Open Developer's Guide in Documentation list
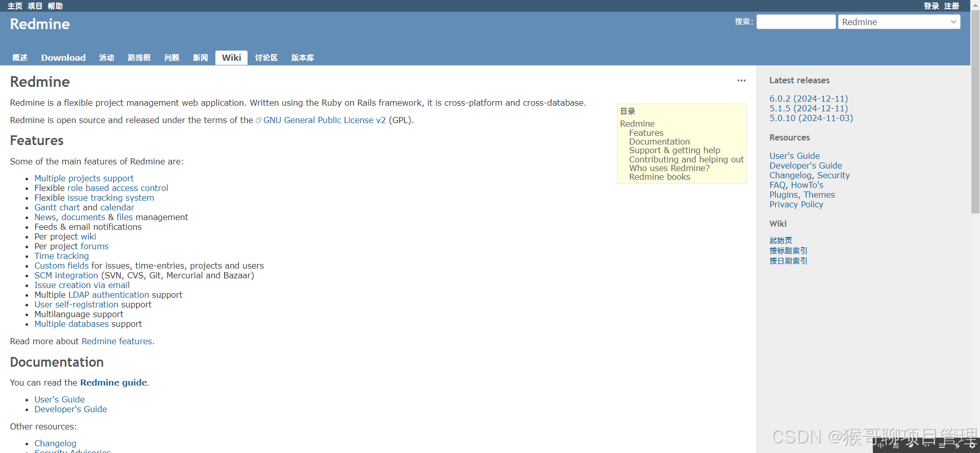The height and width of the screenshot is (453, 980). tap(71, 409)
